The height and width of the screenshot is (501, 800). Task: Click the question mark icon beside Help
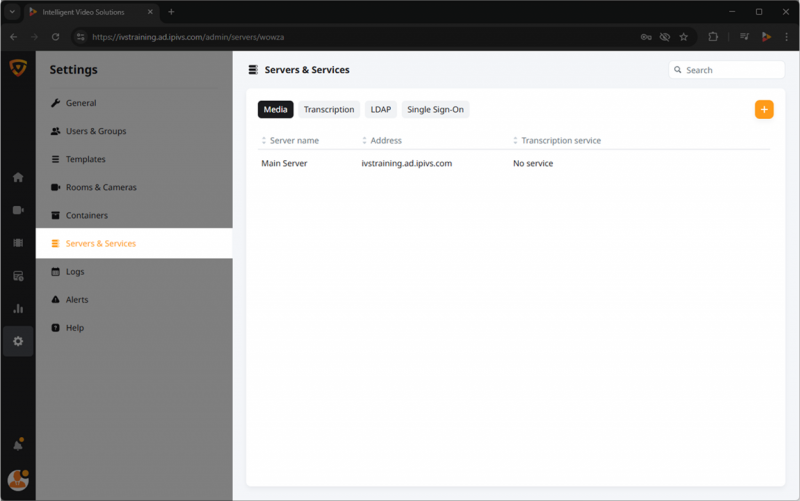pyautogui.click(x=55, y=328)
